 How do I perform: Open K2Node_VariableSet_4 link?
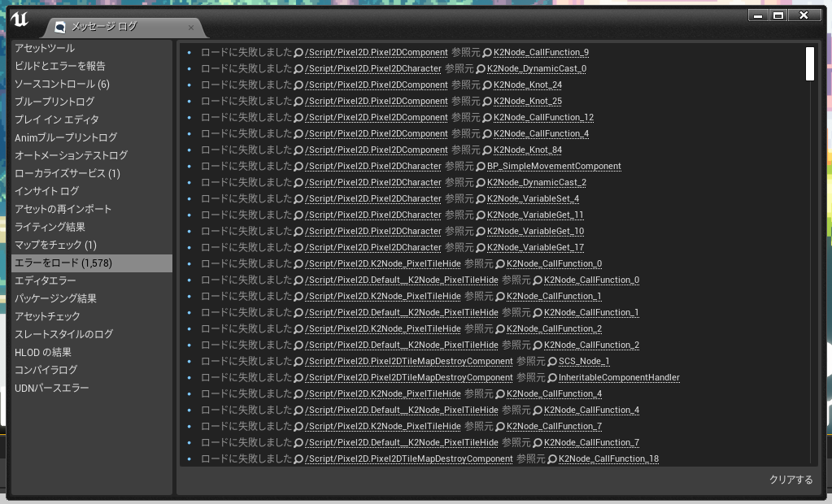tap(533, 199)
